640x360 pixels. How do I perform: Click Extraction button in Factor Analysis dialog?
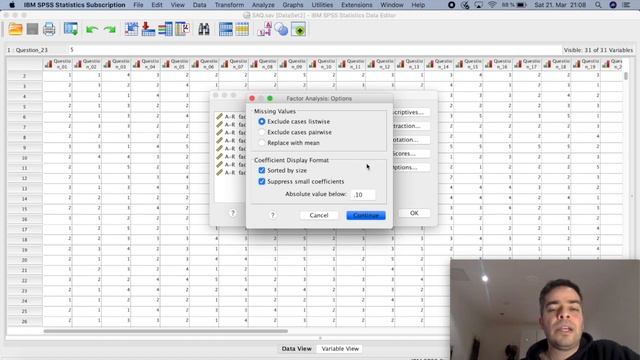coord(410,126)
